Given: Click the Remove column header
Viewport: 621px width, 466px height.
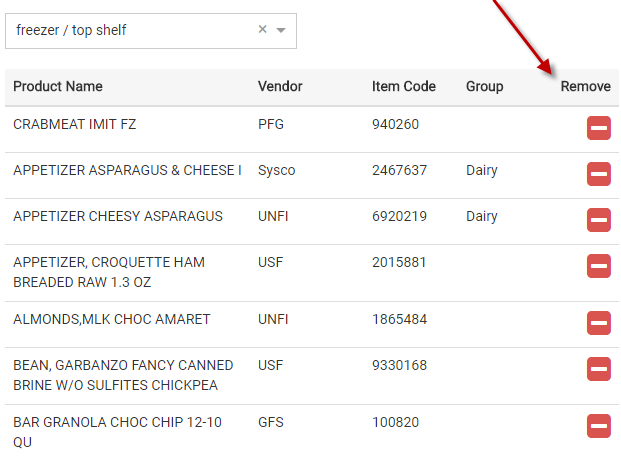Looking at the screenshot, I should click(585, 87).
